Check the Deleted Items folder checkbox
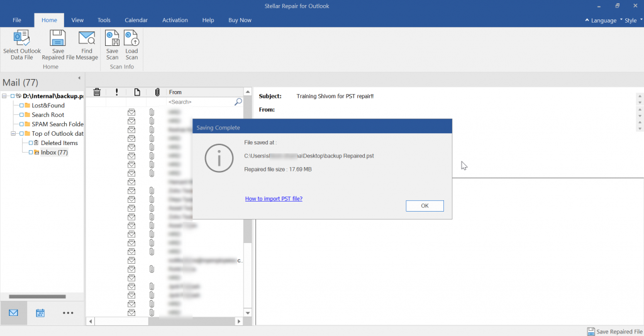This screenshot has height=336, width=644. [x=30, y=143]
